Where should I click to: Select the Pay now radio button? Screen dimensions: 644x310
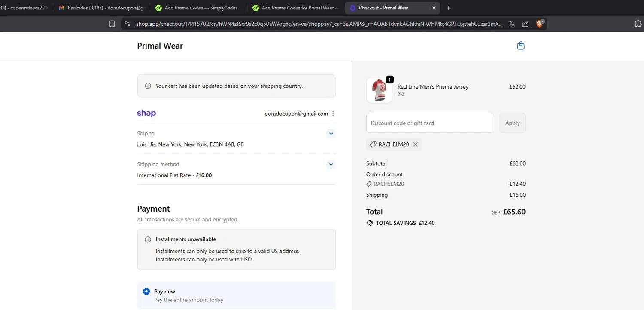146,292
